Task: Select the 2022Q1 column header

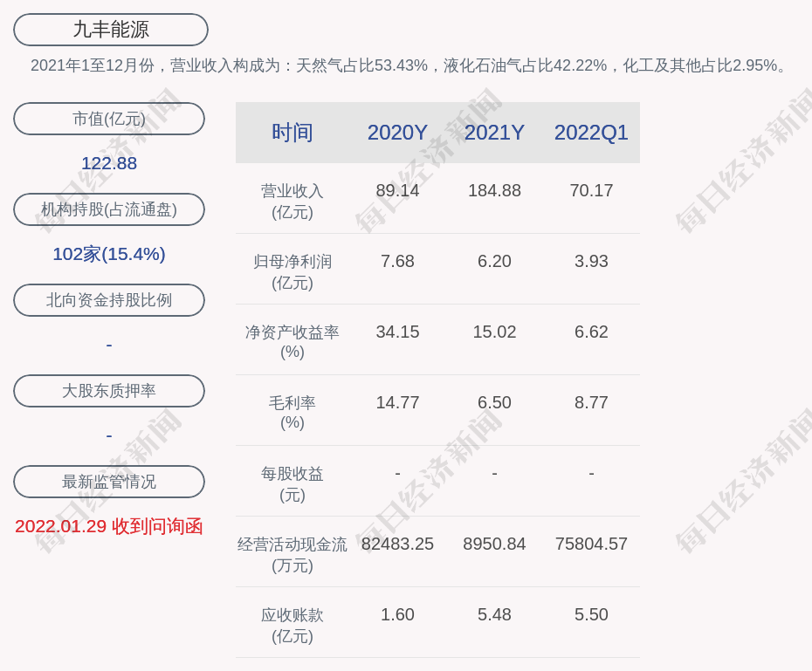Action: pos(591,133)
